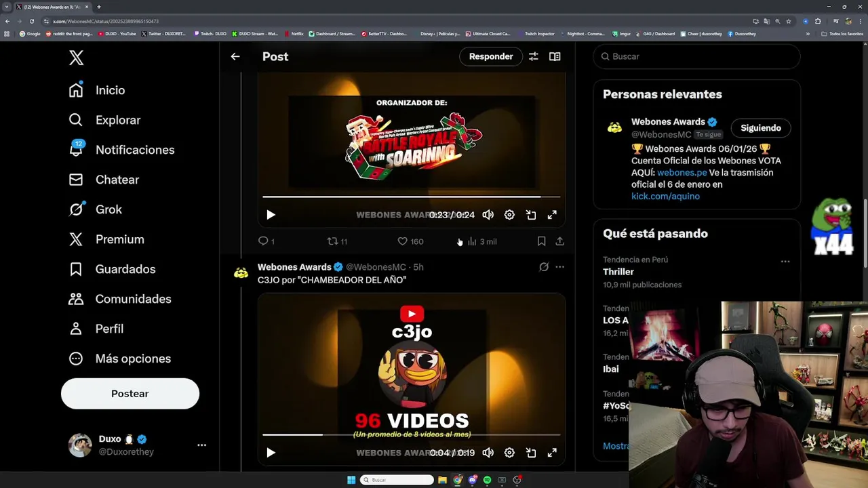Open the Netflix bookmark
This screenshot has width=868, height=488.
(x=294, y=33)
